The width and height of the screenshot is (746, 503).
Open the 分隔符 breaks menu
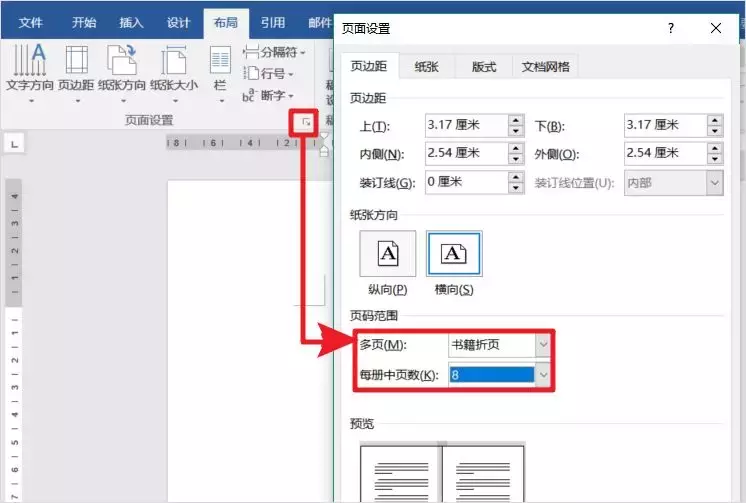click(274, 52)
